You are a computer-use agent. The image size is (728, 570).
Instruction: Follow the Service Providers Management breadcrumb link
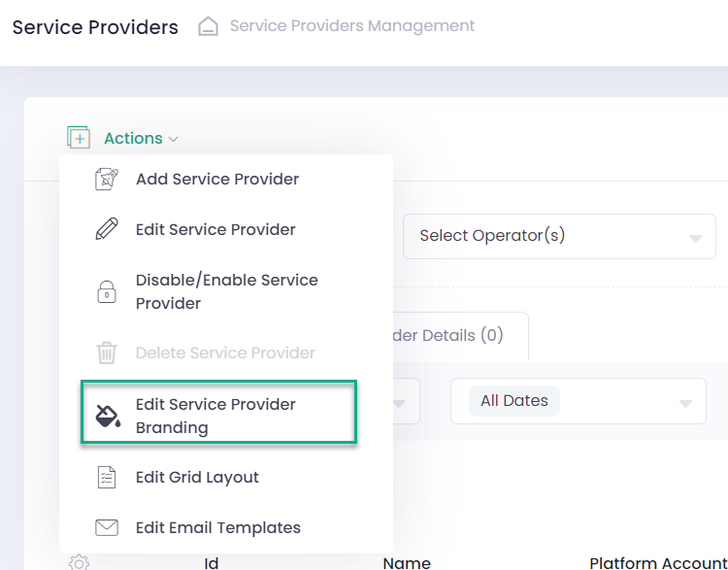click(x=351, y=26)
